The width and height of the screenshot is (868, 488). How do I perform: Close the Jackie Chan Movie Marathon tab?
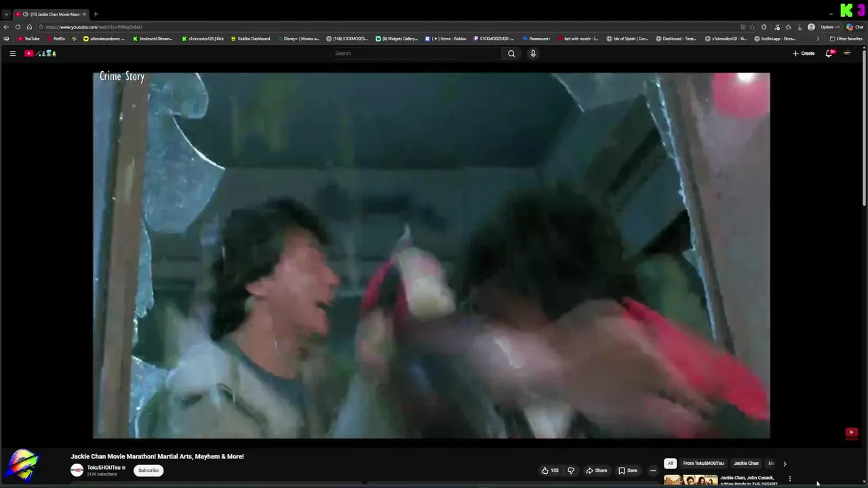(x=84, y=14)
